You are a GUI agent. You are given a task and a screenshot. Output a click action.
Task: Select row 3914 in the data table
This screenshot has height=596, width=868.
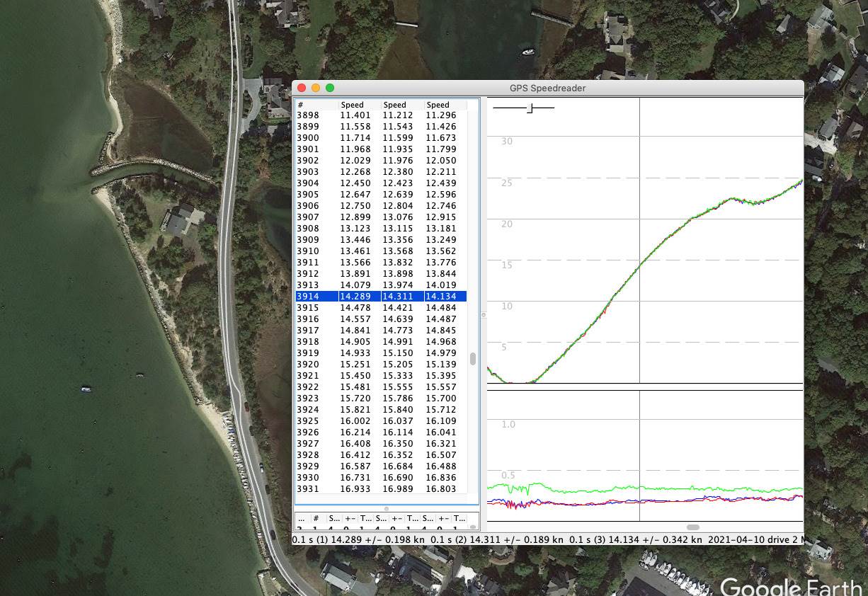[x=381, y=297]
